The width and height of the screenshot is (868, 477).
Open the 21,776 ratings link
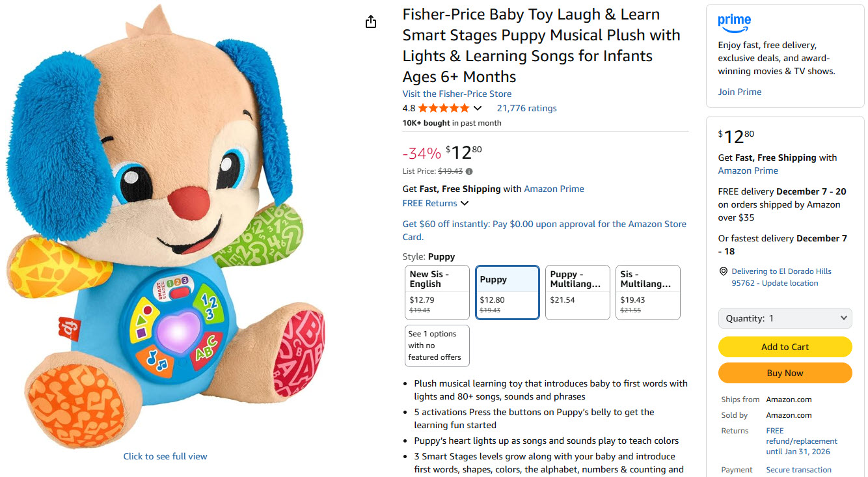pyautogui.click(x=526, y=109)
